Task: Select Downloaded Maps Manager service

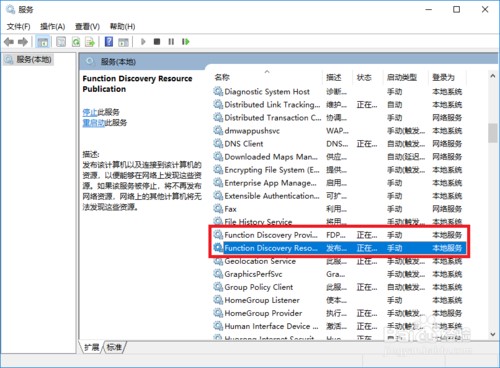Action: click(x=338, y=156)
